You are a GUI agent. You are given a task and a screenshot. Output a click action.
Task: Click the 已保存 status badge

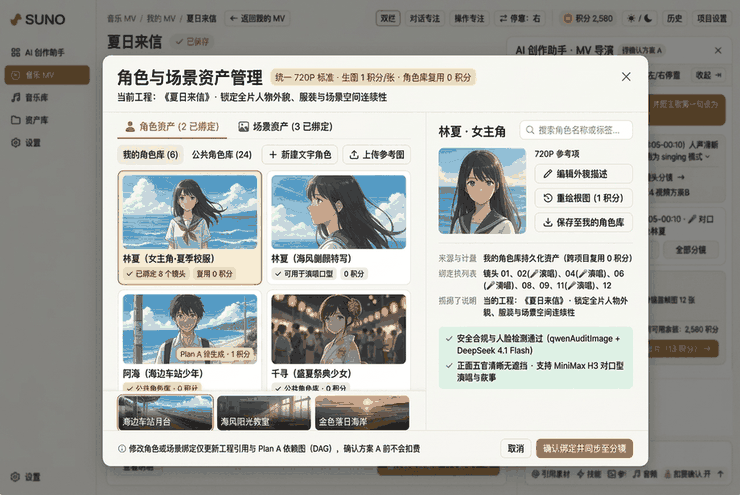click(192, 42)
